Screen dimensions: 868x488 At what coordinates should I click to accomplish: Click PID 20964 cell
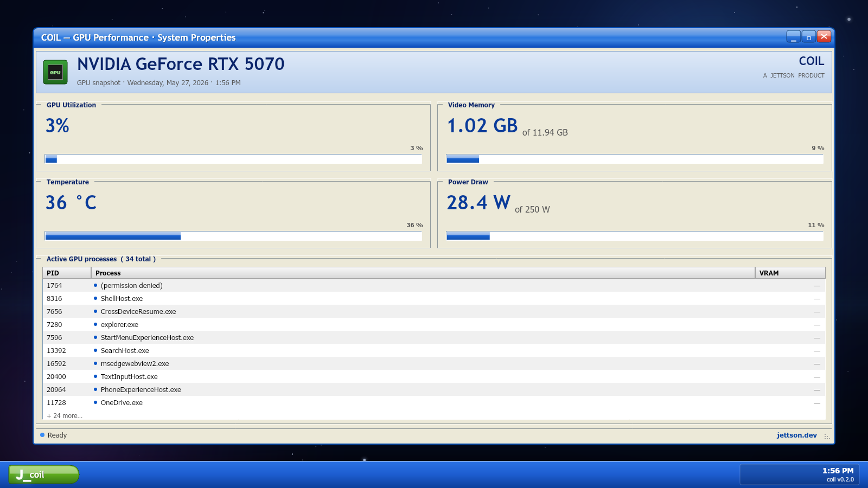(56, 389)
